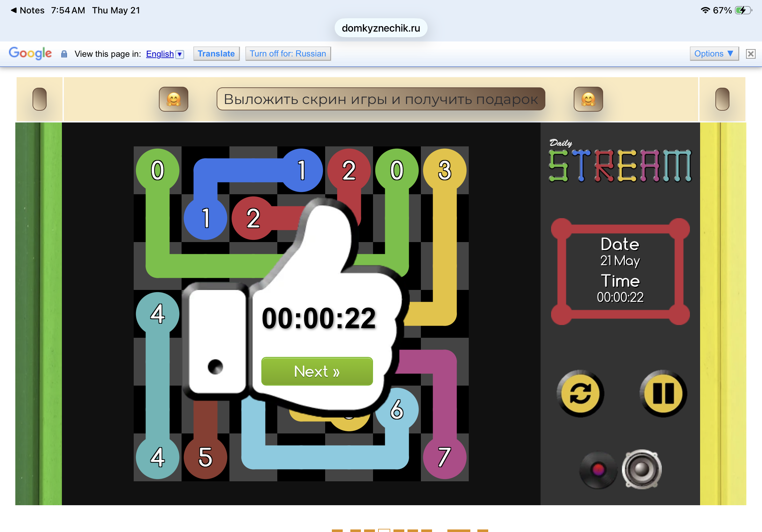Select the upper teal 4 node
The image size is (762, 532).
pyautogui.click(x=158, y=314)
